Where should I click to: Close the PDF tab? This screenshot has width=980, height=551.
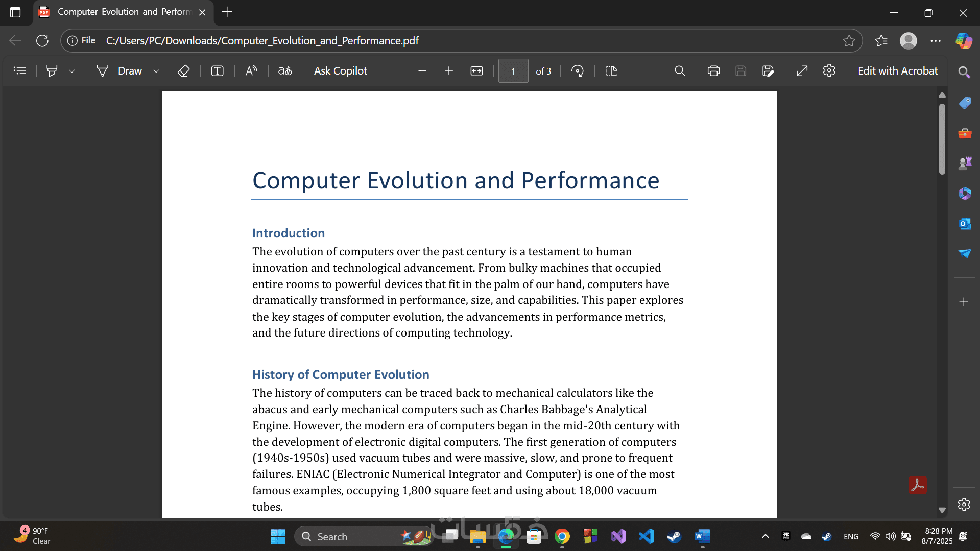click(202, 12)
